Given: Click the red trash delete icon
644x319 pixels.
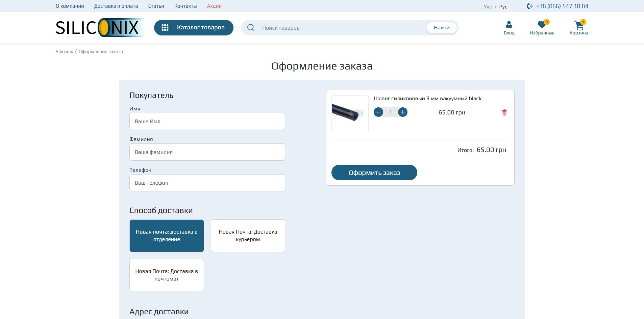Looking at the screenshot, I should (504, 112).
